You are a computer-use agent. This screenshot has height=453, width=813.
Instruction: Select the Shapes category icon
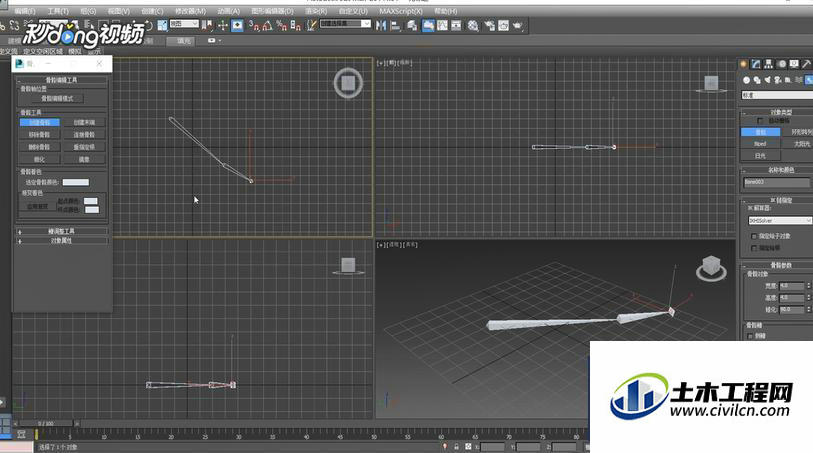757,80
